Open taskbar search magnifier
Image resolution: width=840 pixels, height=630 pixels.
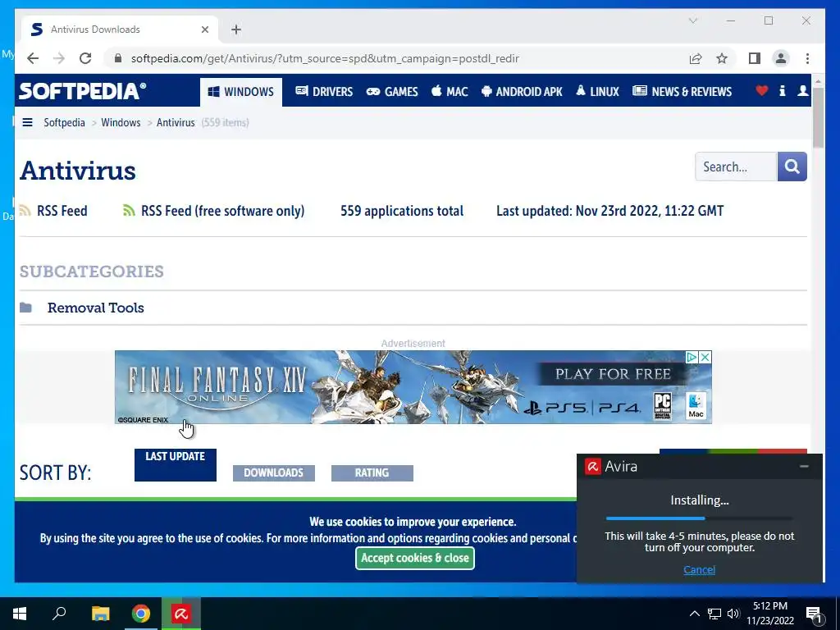(59, 613)
